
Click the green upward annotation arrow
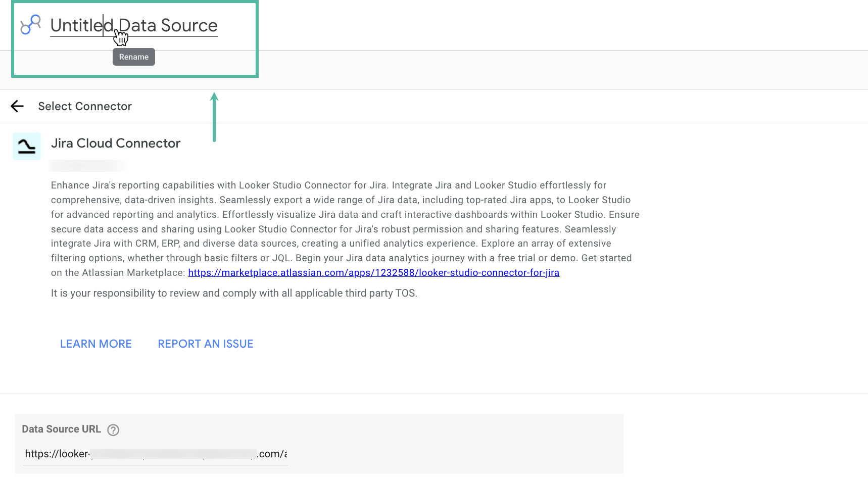coord(214,117)
